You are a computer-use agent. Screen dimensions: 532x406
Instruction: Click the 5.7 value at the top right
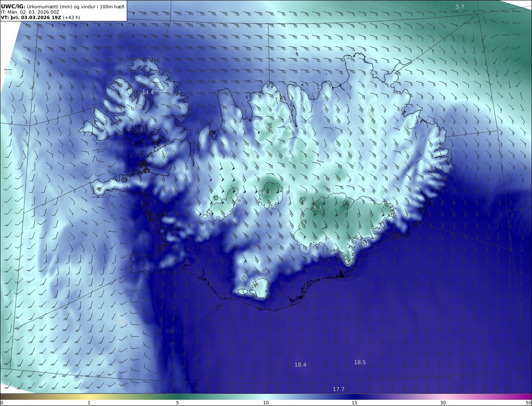pos(460,7)
